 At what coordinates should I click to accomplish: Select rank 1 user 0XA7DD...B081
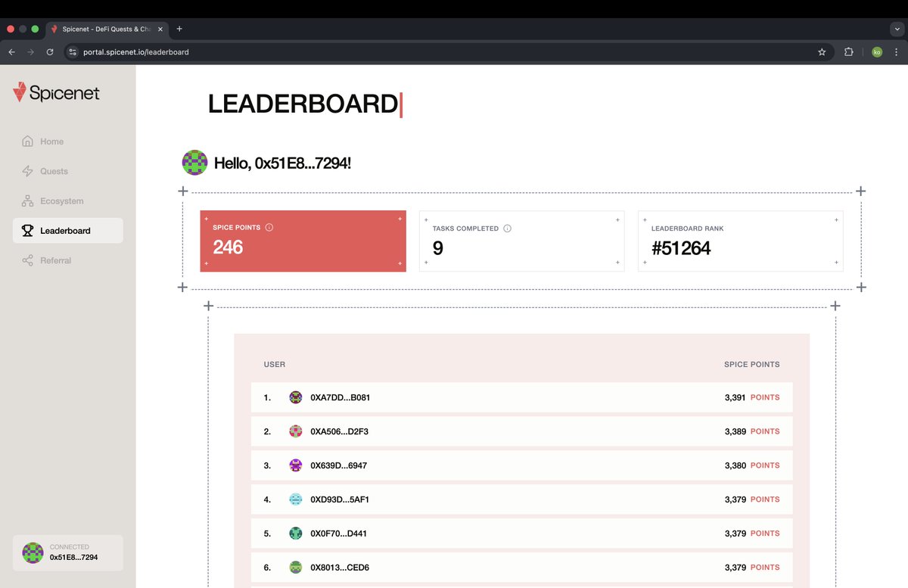click(522, 397)
